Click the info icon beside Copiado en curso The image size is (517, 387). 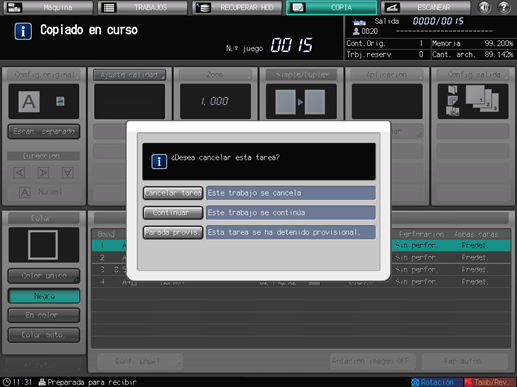[x=23, y=31]
